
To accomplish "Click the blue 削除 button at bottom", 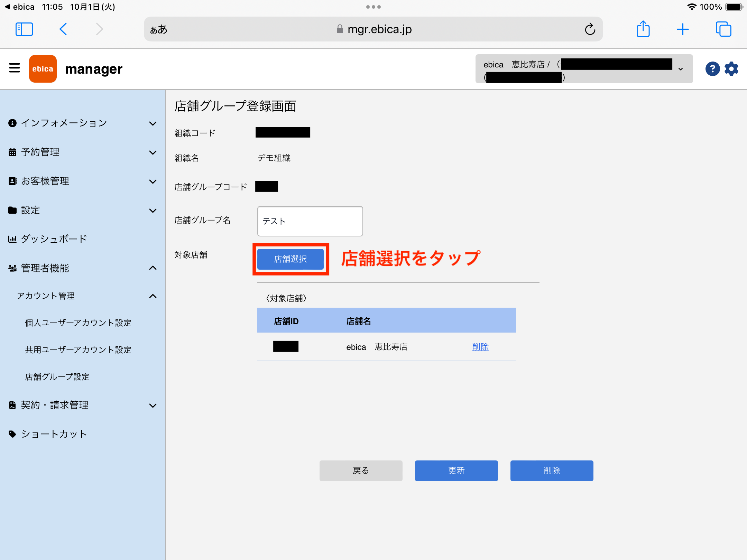I will (x=552, y=470).
